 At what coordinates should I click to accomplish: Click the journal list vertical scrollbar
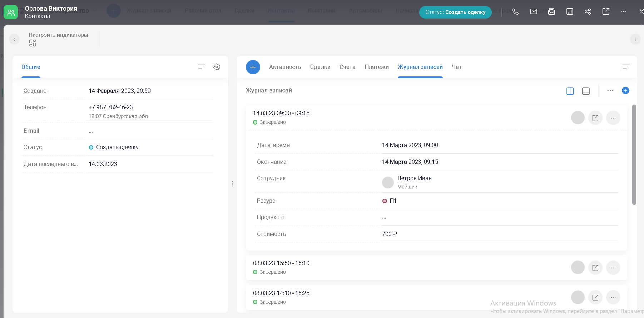[634, 155]
